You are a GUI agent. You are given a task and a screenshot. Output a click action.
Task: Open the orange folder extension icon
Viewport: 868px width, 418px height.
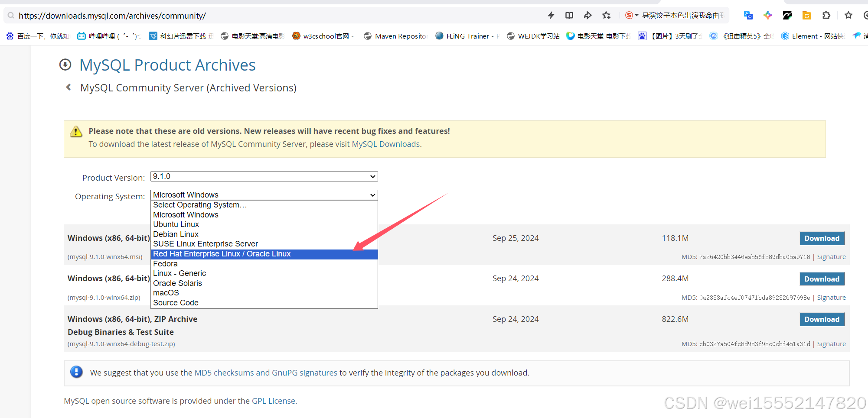(807, 16)
